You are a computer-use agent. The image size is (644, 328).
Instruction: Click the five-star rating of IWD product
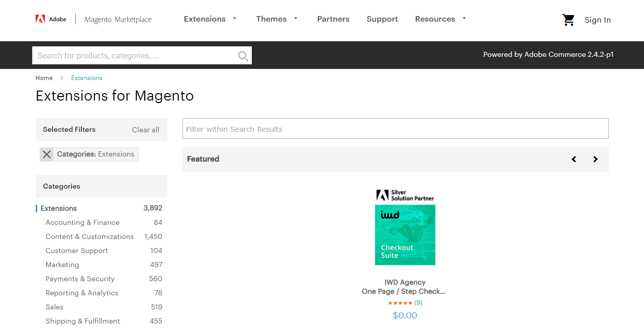pyautogui.click(x=400, y=303)
